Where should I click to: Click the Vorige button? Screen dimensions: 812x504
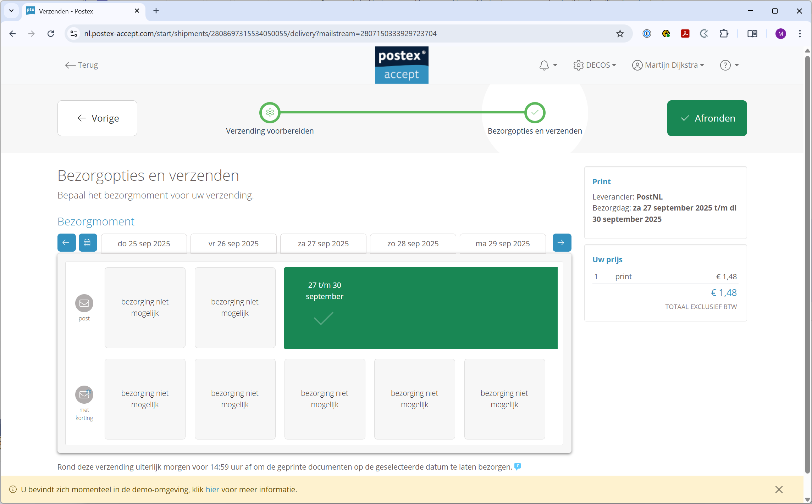coord(98,118)
